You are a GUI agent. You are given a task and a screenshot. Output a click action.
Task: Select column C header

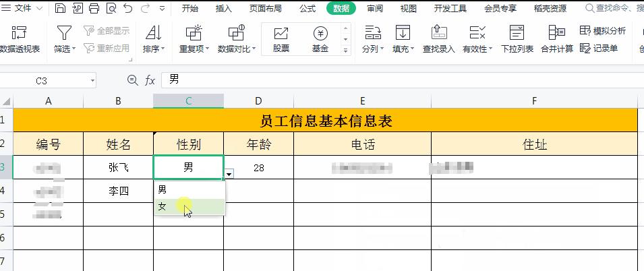pyautogui.click(x=189, y=101)
